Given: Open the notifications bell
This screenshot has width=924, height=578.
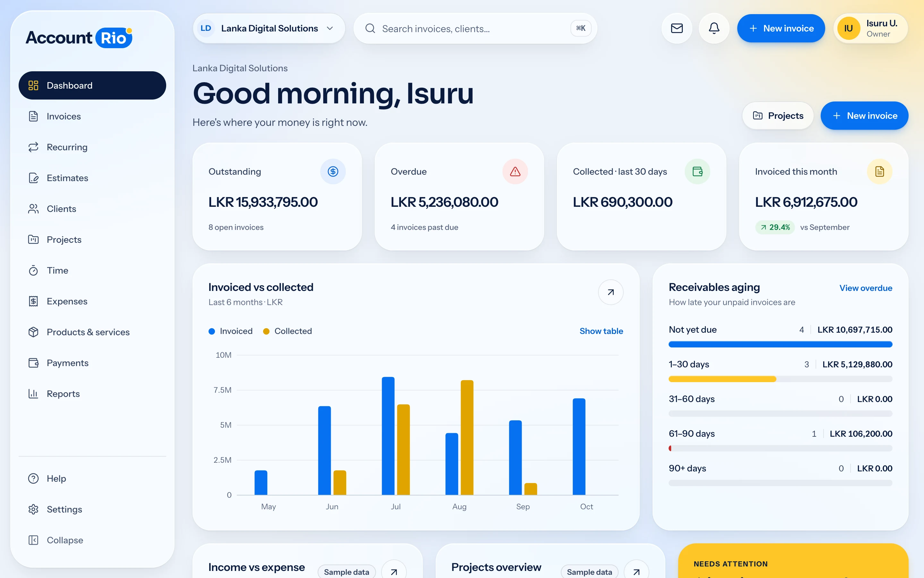Looking at the screenshot, I should point(714,28).
